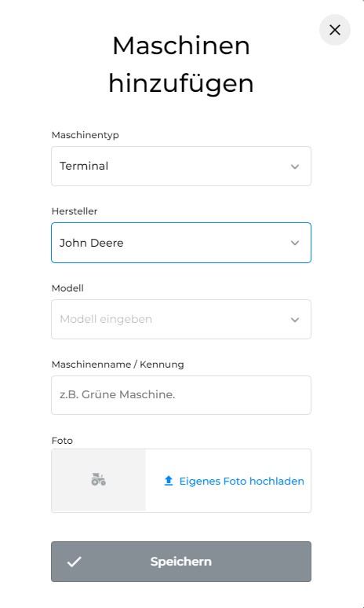The height and width of the screenshot is (608, 364).
Task: Click the blue upload arrow icon
Action: click(169, 481)
